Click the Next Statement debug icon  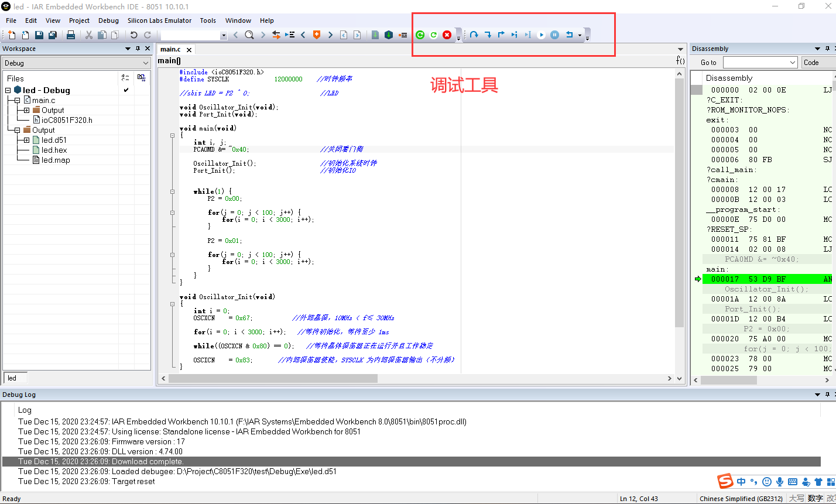(x=514, y=35)
